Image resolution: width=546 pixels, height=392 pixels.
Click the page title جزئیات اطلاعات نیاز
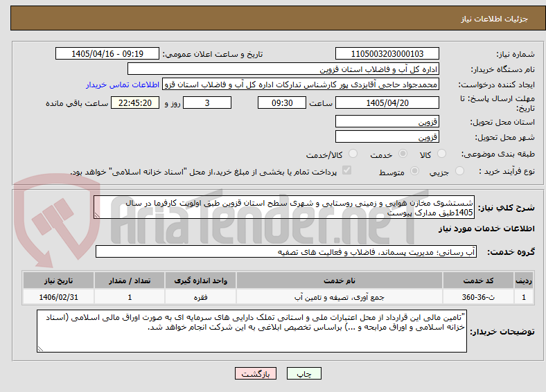pos(494,19)
